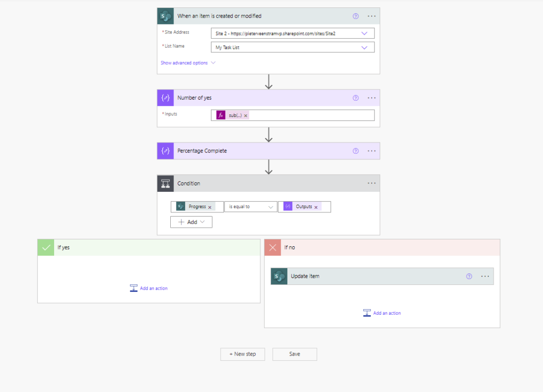
Task: Click the If no branch header
Action: pyautogui.click(x=382, y=247)
